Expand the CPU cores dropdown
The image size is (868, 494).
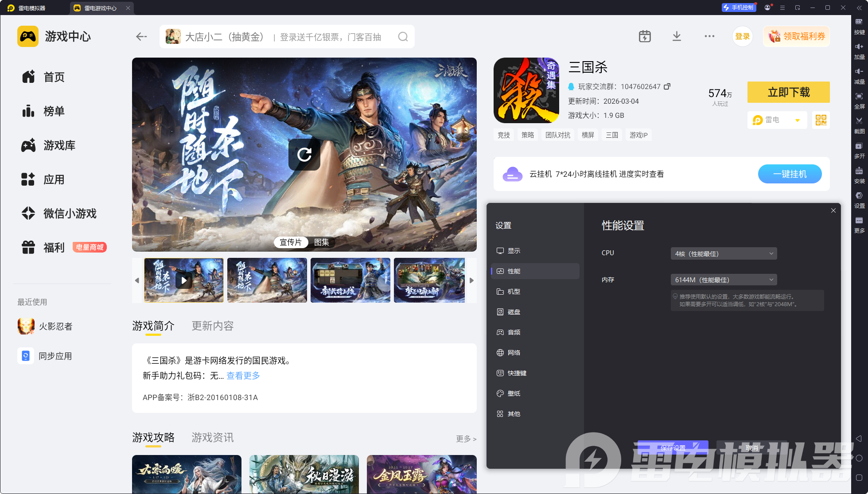724,253
